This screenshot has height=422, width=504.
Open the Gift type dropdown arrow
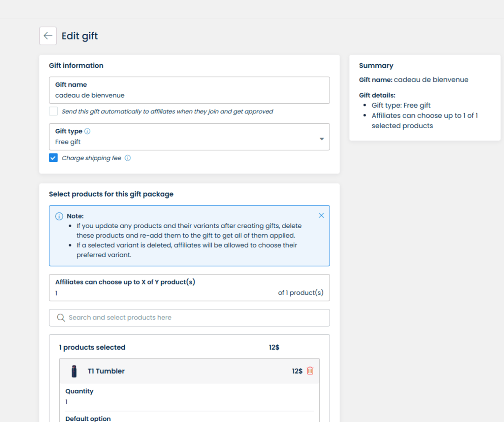pos(321,139)
